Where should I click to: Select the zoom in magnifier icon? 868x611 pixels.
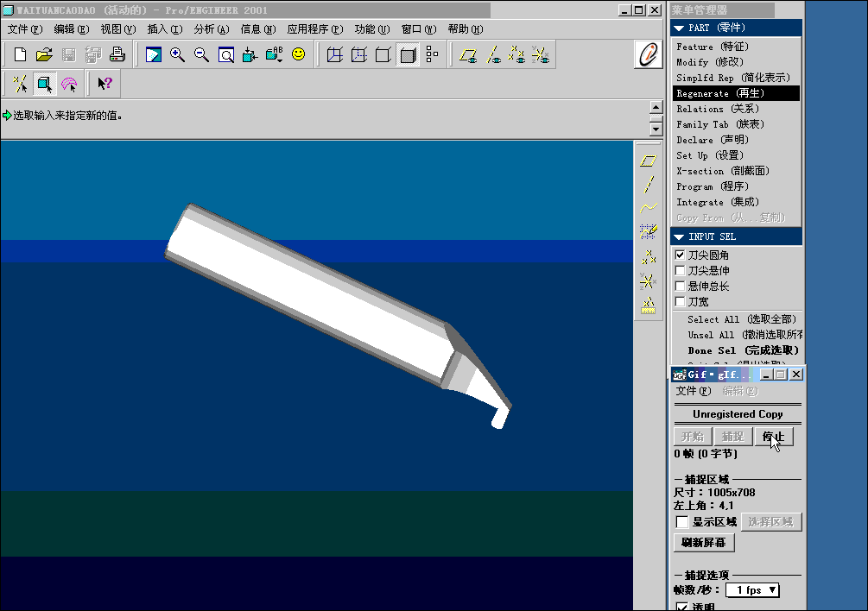pyautogui.click(x=177, y=54)
